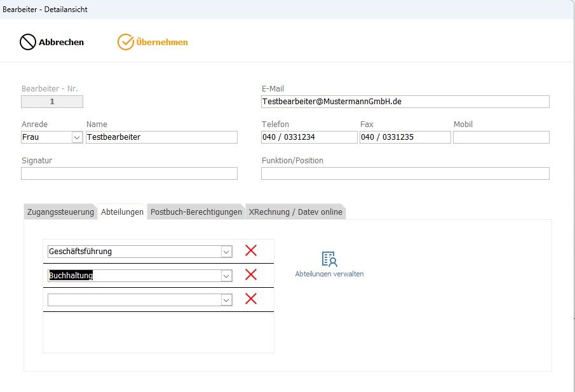The image size is (575, 392).
Task: Select the Abteilungen tab
Action: pyautogui.click(x=122, y=212)
